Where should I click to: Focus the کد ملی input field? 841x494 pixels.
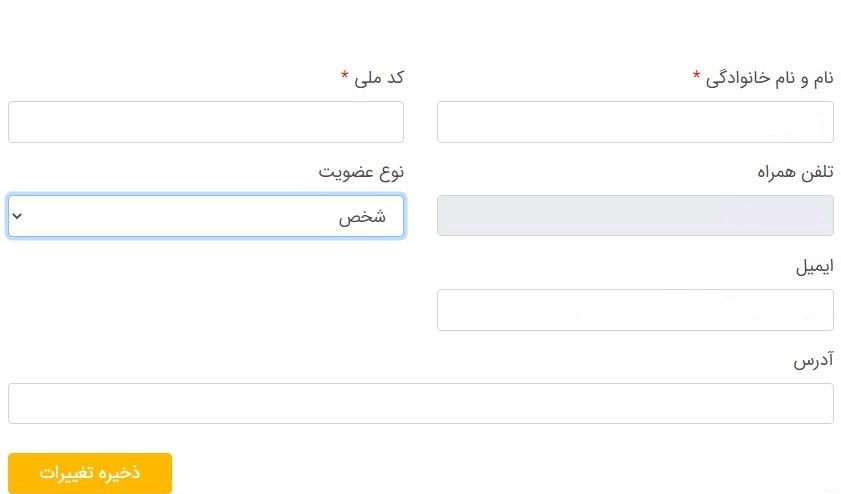click(206, 122)
